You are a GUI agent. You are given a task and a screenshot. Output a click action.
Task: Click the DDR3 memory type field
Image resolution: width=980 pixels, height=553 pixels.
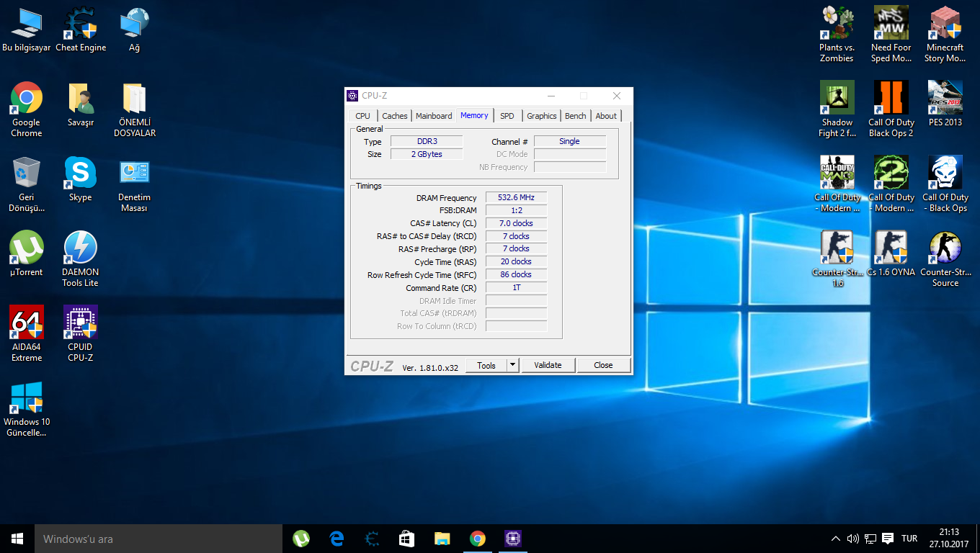click(x=427, y=141)
